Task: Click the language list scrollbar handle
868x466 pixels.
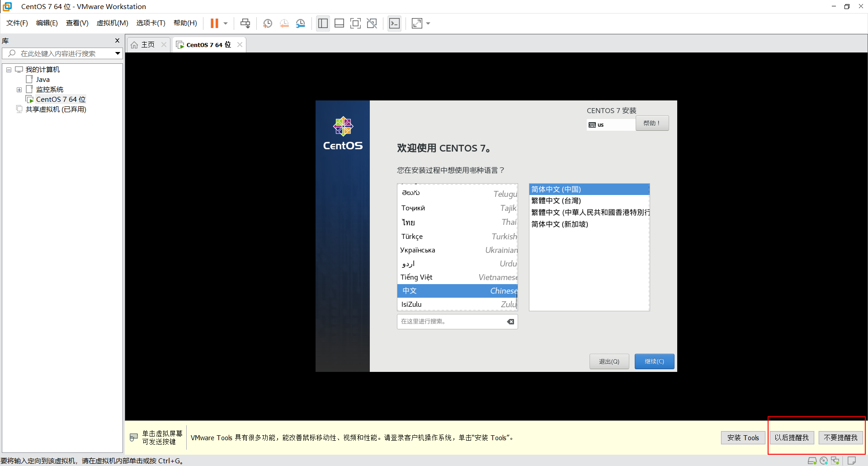Action: (516, 300)
